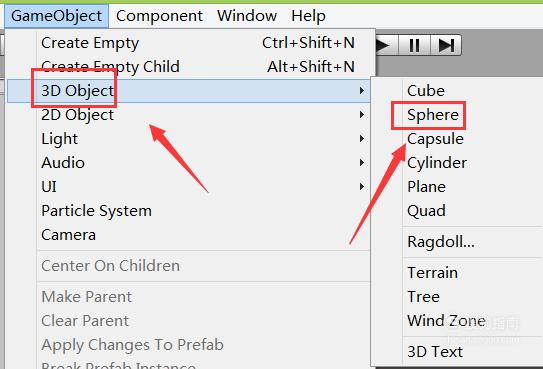Click the Step forward button
This screenshot has height=369, width=543.
446,45
